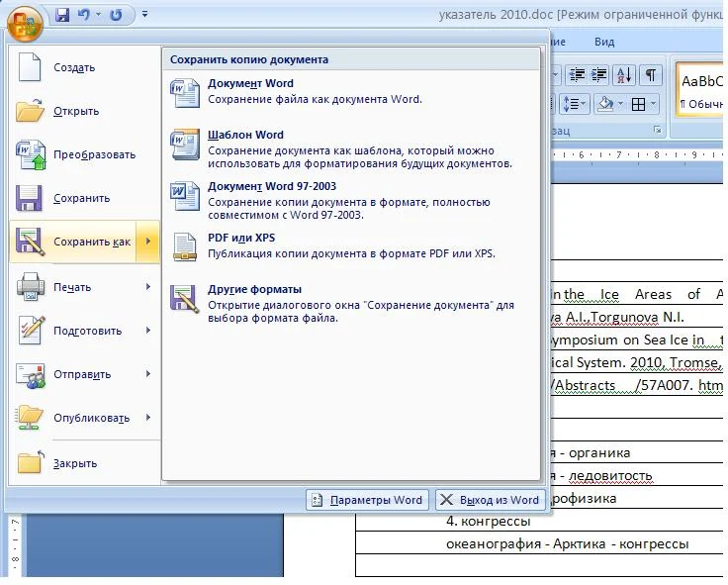Expand the Печать submenu arrow

tap(148, 287)
